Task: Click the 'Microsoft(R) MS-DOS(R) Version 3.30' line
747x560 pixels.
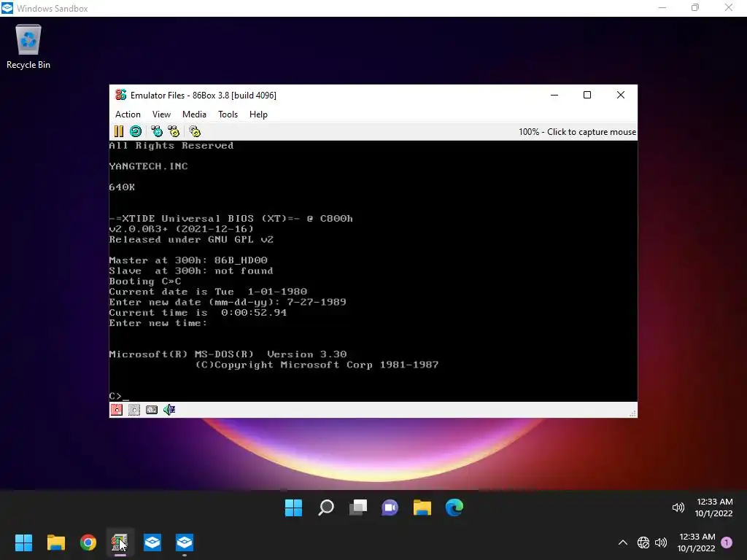Action: pyautogui.click(x=228, y=354)
